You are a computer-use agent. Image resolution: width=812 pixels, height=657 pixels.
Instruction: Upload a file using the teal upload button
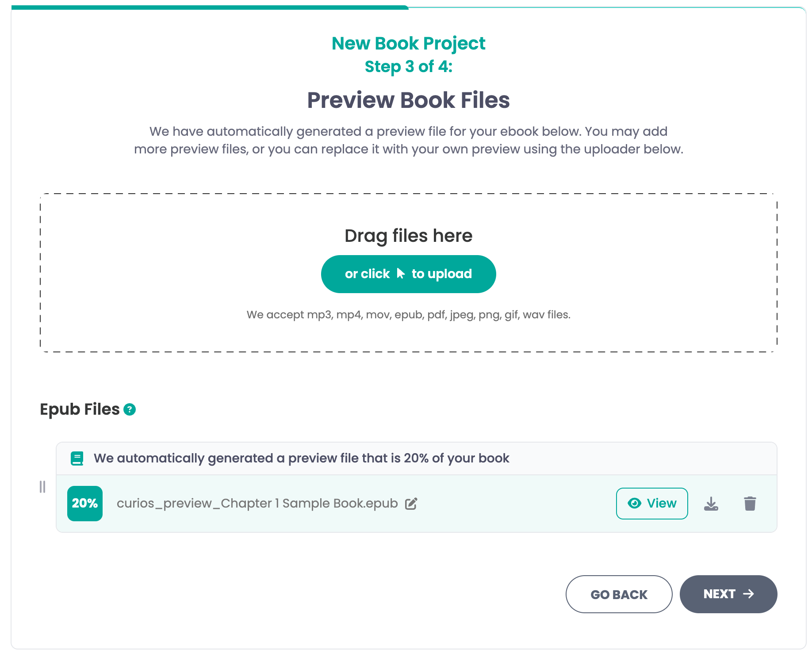(408, 274)
